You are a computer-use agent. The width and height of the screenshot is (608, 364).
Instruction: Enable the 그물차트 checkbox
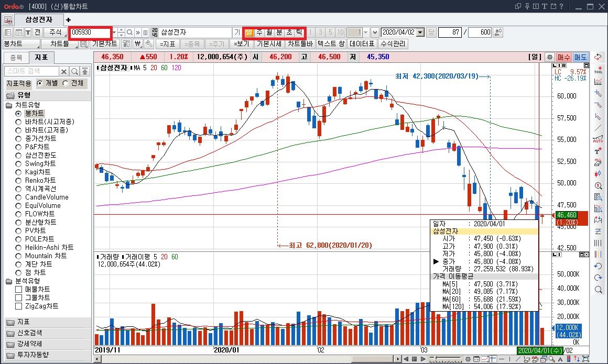pyautogui.click(x=18, y=297)
